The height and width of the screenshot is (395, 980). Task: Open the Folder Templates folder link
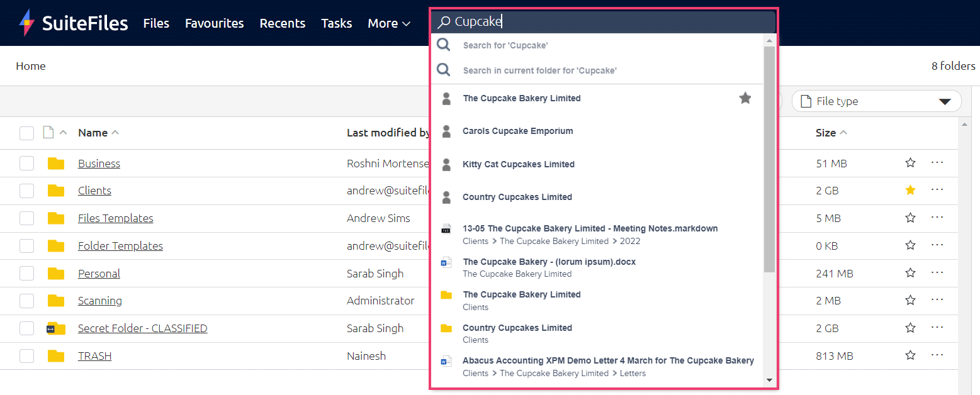(x=120, y=245)
